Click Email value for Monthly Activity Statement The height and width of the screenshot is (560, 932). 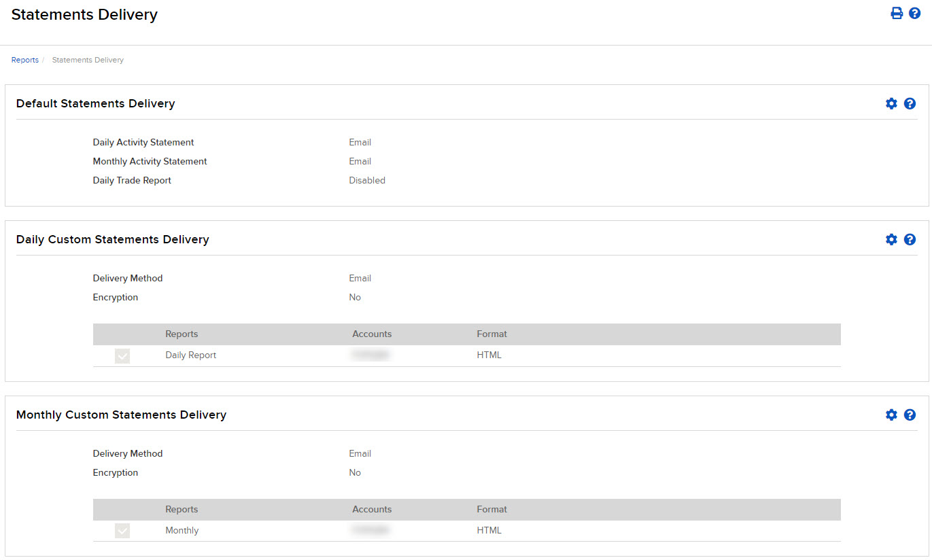click(x=360, y=161)
